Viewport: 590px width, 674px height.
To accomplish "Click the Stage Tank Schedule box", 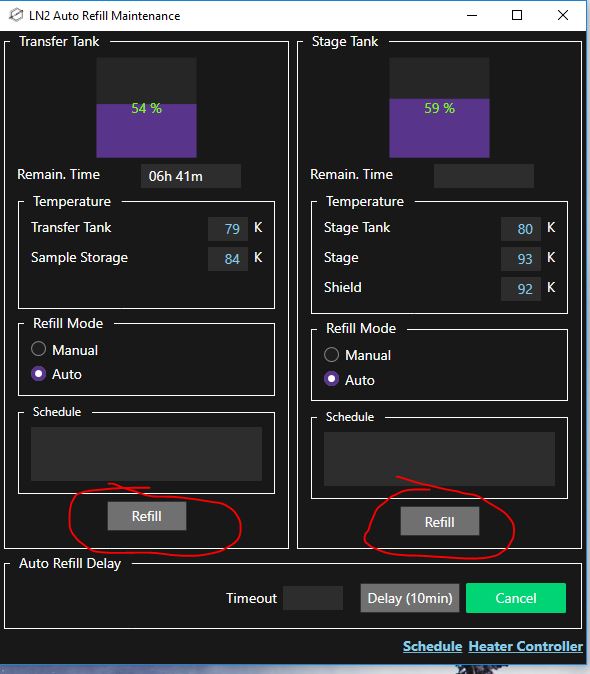I will (439, 459).
